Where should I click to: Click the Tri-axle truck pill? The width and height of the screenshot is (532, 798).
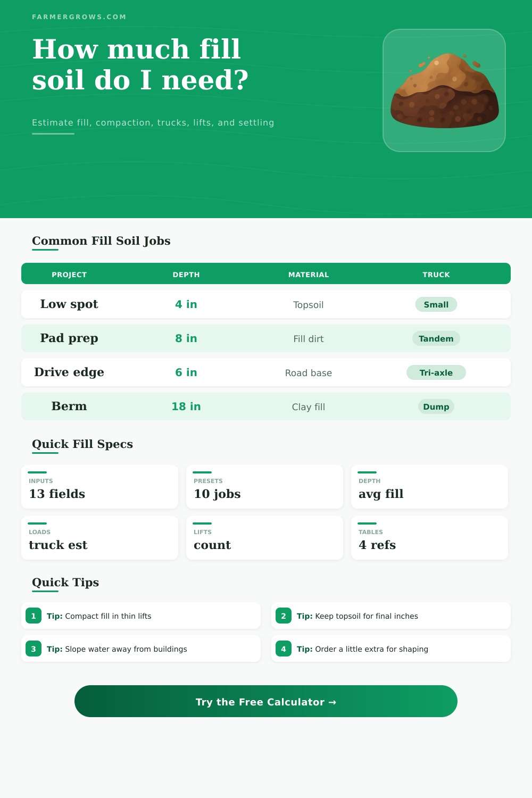point(436,372)
